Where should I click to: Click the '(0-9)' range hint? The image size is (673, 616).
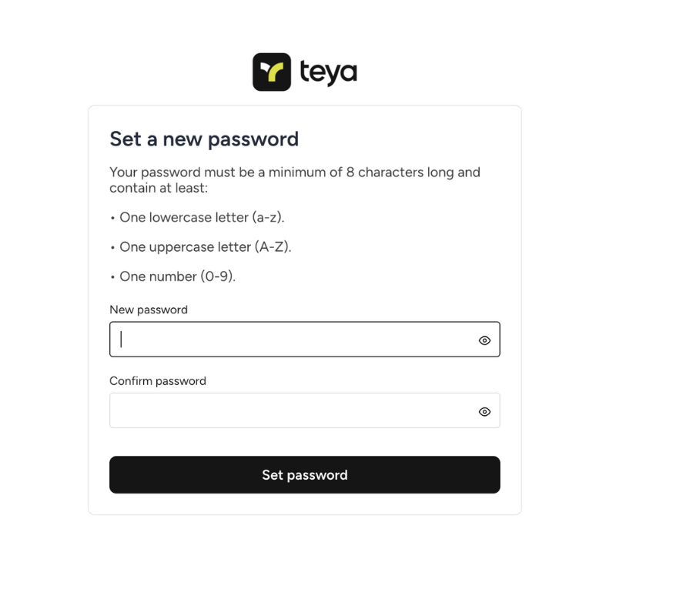point(218,276)
